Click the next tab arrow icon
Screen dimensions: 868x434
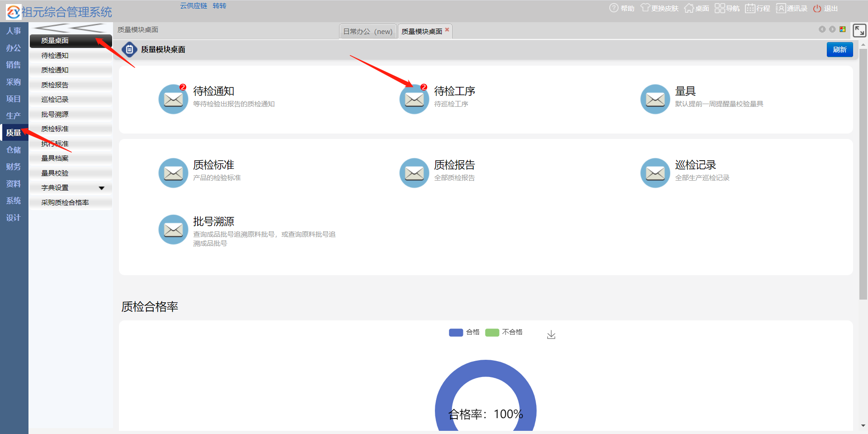[x=832, y=29]
